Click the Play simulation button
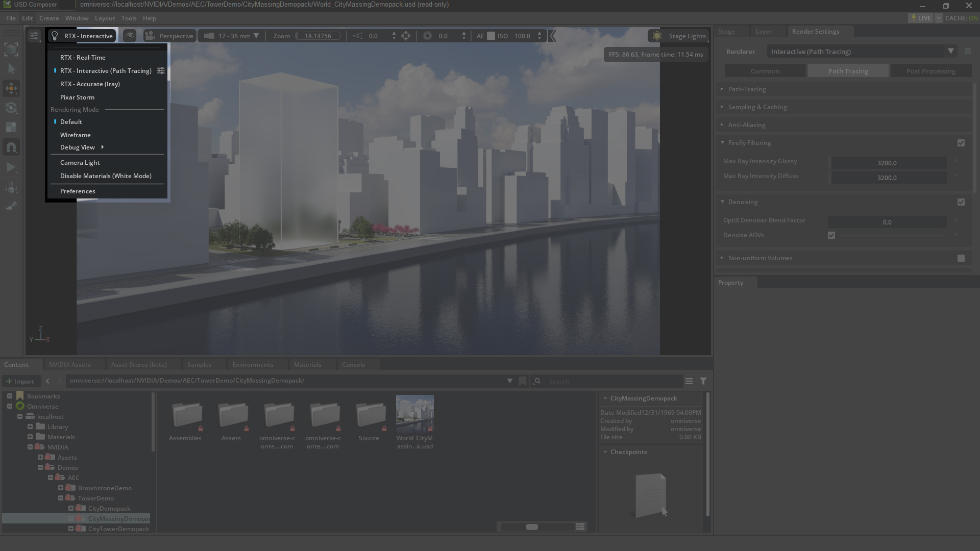Viewport: 980px width, 551px height. [11, 167]
